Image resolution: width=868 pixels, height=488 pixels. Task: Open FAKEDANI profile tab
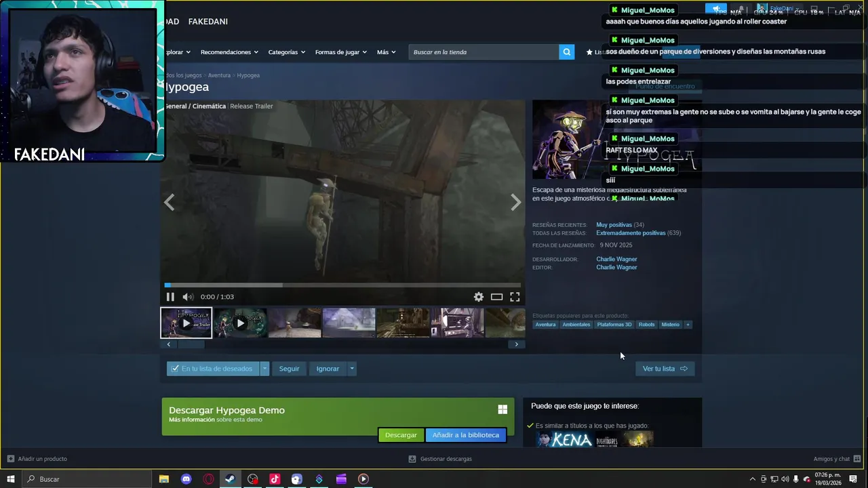pos(208,22)
